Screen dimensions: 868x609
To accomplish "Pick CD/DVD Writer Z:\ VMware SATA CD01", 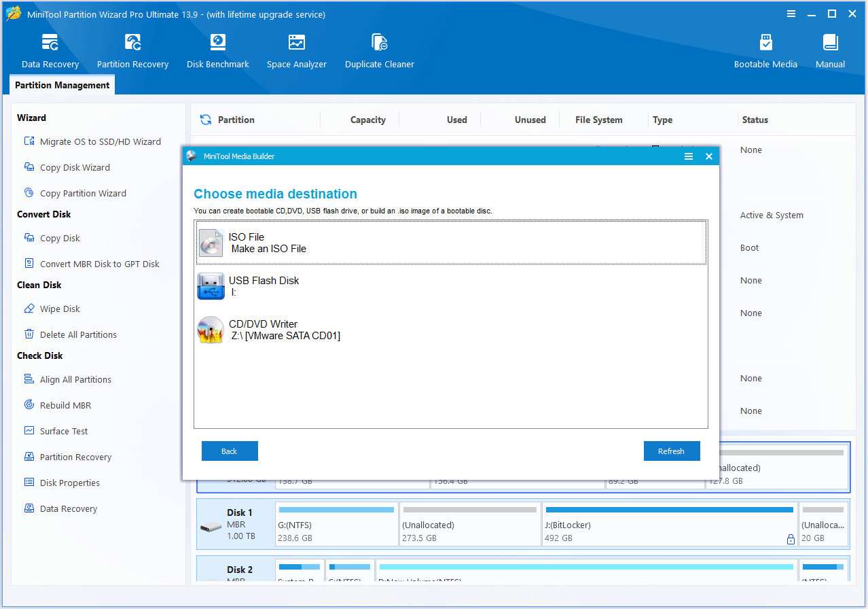I will 452,330.
